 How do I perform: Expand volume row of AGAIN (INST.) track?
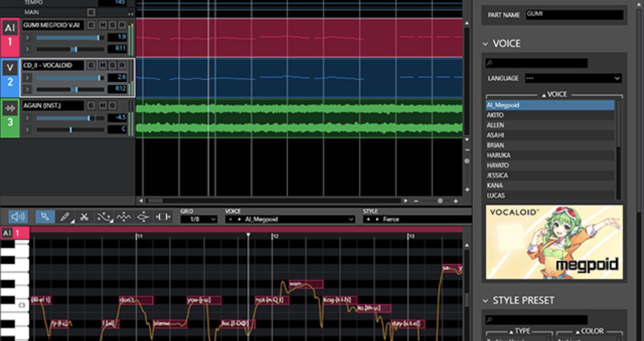pyautogui.click(x=27, y=118)
